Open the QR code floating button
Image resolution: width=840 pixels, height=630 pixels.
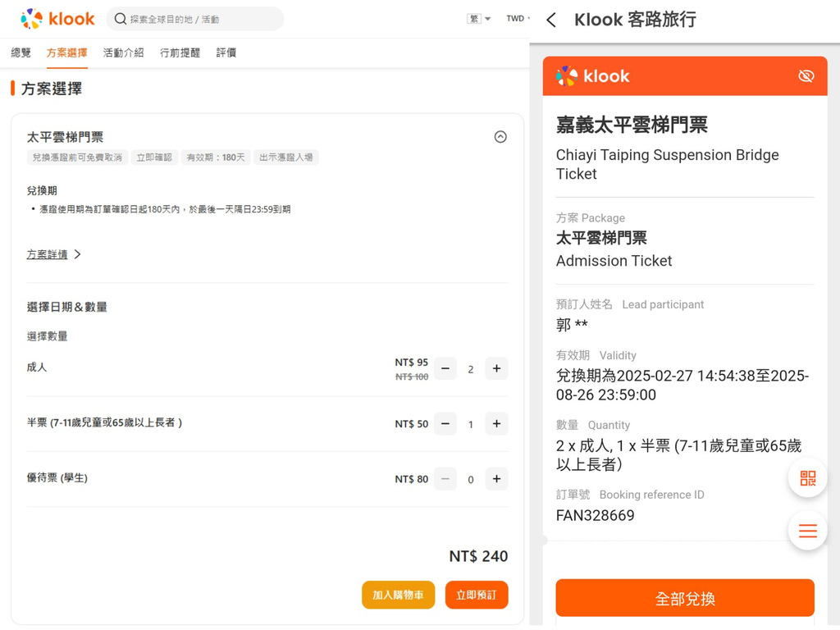(x=808, y=478)
